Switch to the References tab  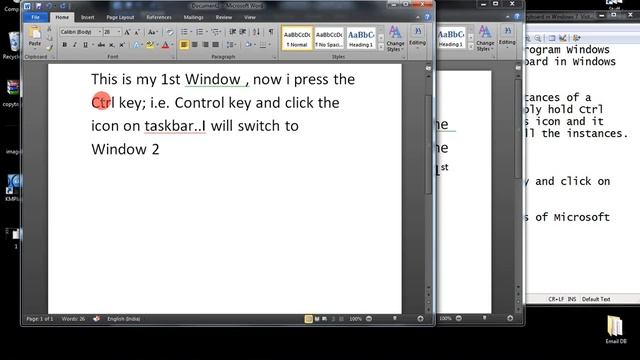coord(159,17)
